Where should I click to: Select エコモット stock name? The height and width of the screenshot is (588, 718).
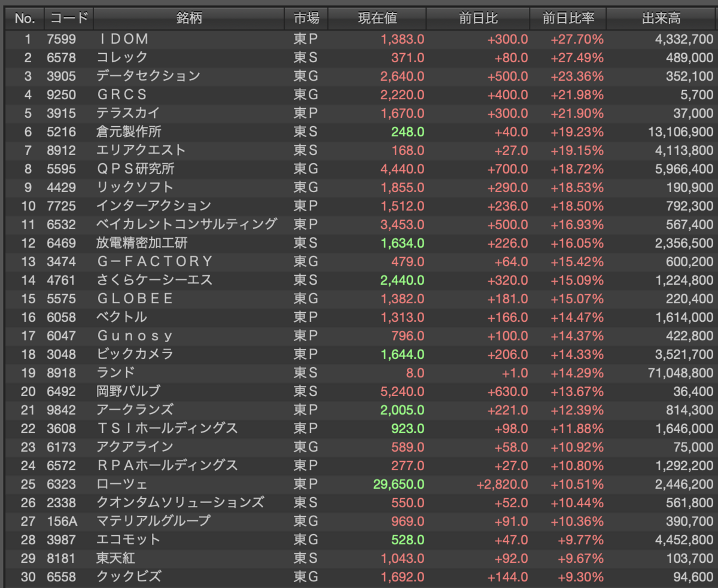pyautogui.click(x=128, y=540)
